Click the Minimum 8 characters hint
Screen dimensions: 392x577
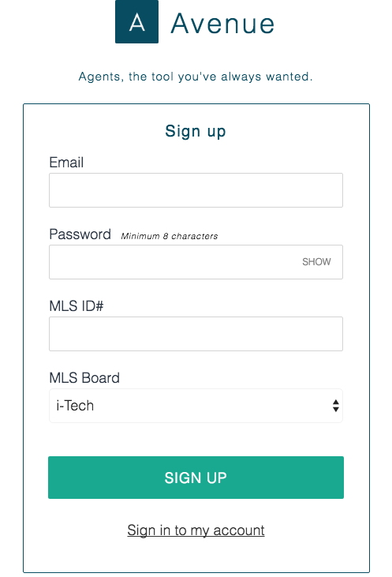[170, 236]
